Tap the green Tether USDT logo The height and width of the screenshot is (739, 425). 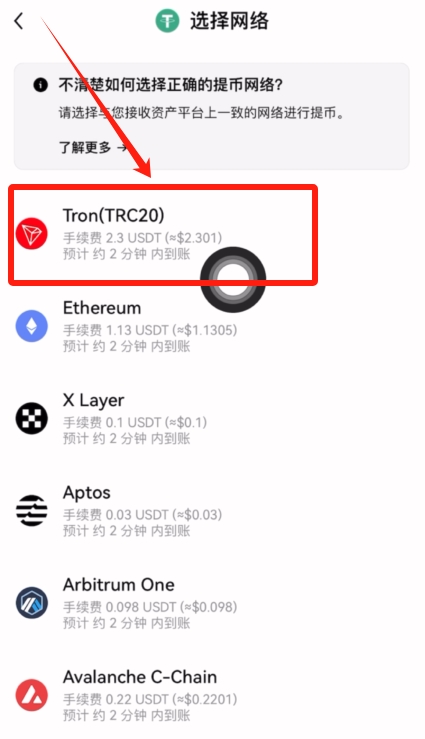click(x=167, y=21)
